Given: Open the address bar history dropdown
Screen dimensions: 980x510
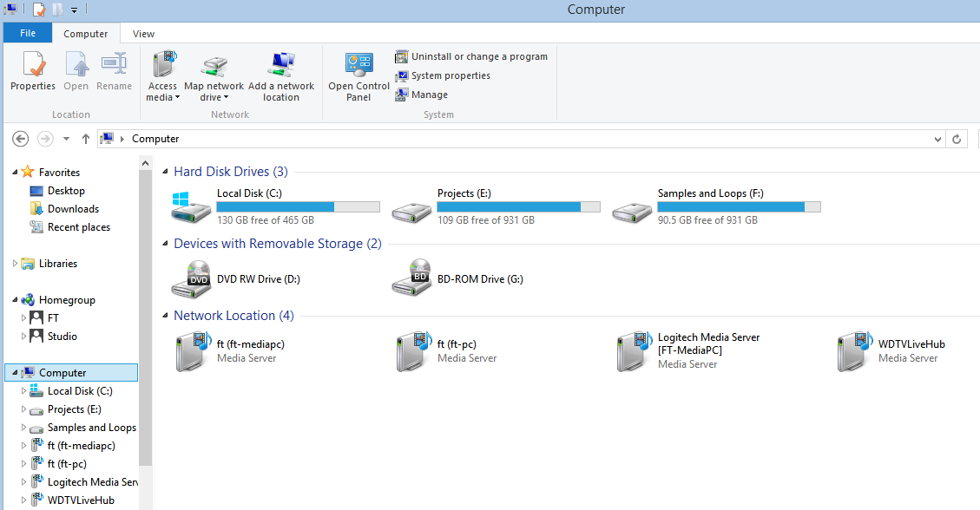Looking at the screenshot, I should click(937, 139).
